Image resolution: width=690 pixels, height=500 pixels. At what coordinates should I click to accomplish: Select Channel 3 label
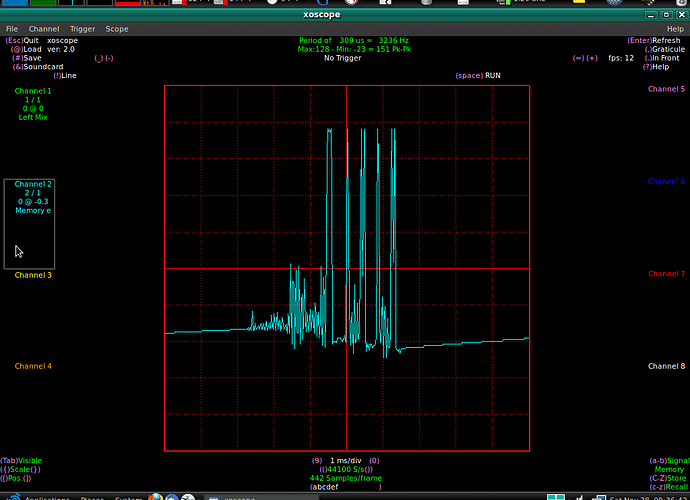[33, 275]
